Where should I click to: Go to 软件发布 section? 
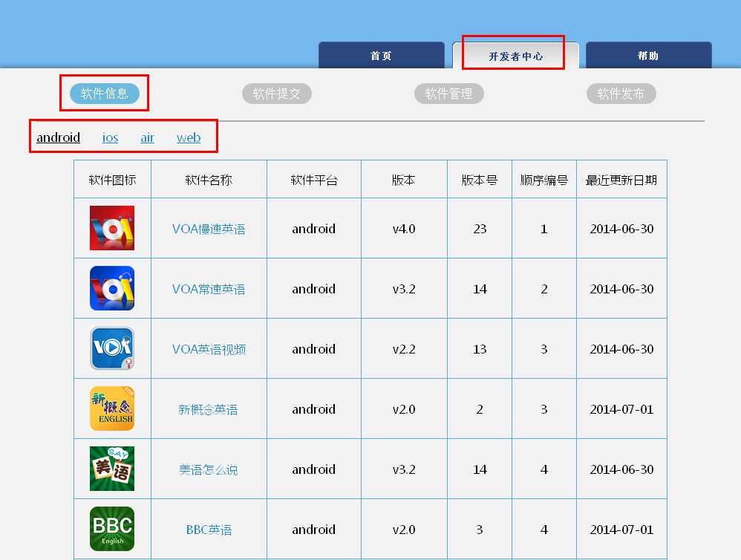pyautogui.click(x=621, y=94)
